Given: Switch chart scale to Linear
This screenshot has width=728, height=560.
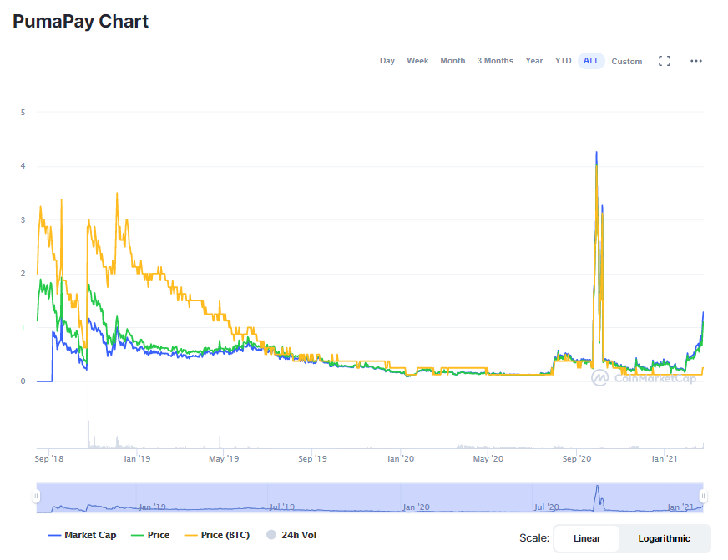Looking at the screenshot, I should click(587, 538).
